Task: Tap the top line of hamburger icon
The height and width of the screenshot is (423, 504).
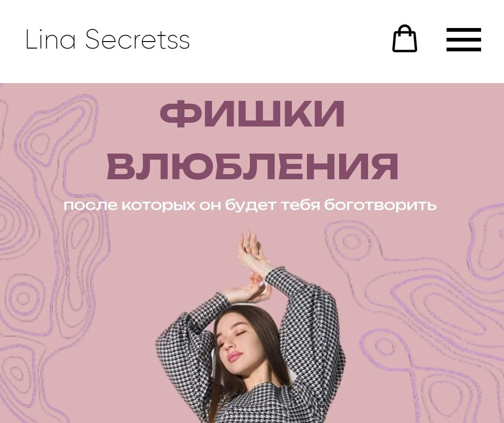Action: click(x=463, y=30)
